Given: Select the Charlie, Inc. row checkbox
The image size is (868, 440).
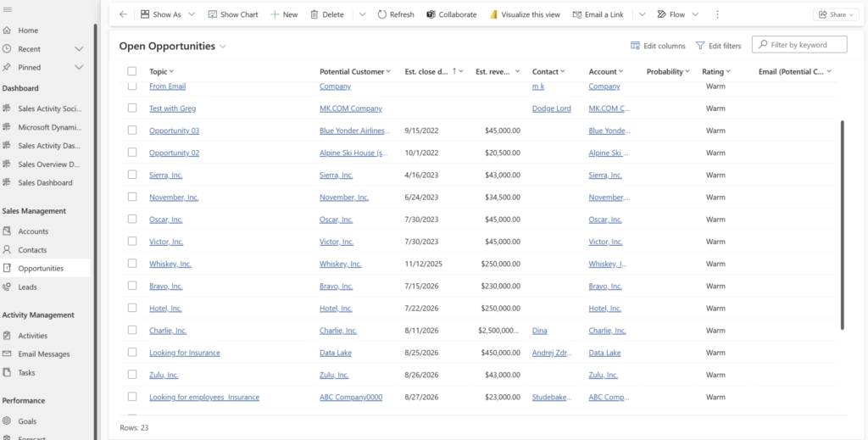Looking at the screenshot, I should coord(131,330).
